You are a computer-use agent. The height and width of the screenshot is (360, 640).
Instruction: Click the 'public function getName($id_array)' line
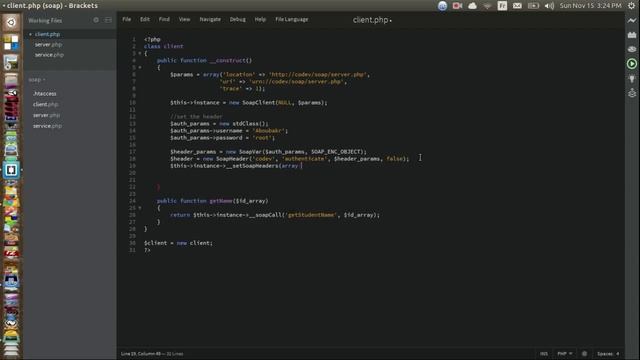(212, 201)
